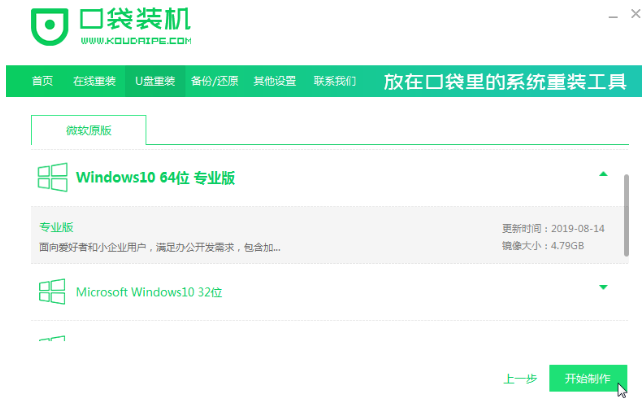Go back with the 上一步 link
This screenshot has height=413, width=642.
520,379
